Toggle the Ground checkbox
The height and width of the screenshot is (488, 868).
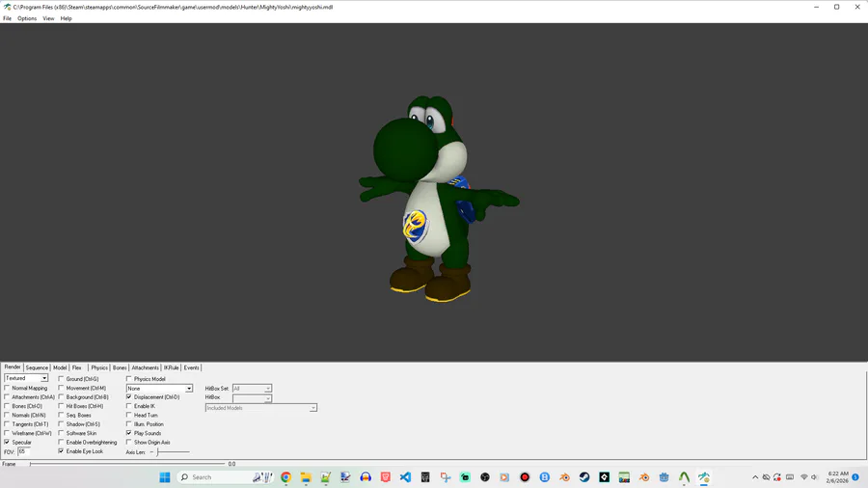(x=62, y=379)
